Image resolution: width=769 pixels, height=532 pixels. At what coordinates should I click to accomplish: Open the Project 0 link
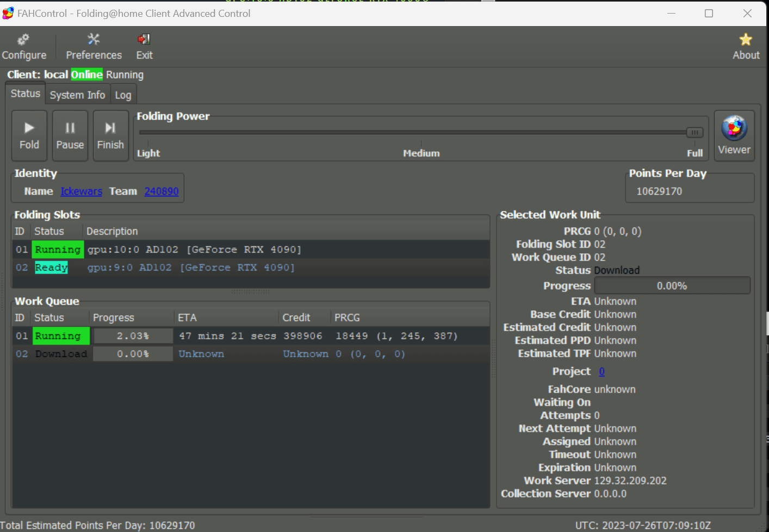click(601, 372)
